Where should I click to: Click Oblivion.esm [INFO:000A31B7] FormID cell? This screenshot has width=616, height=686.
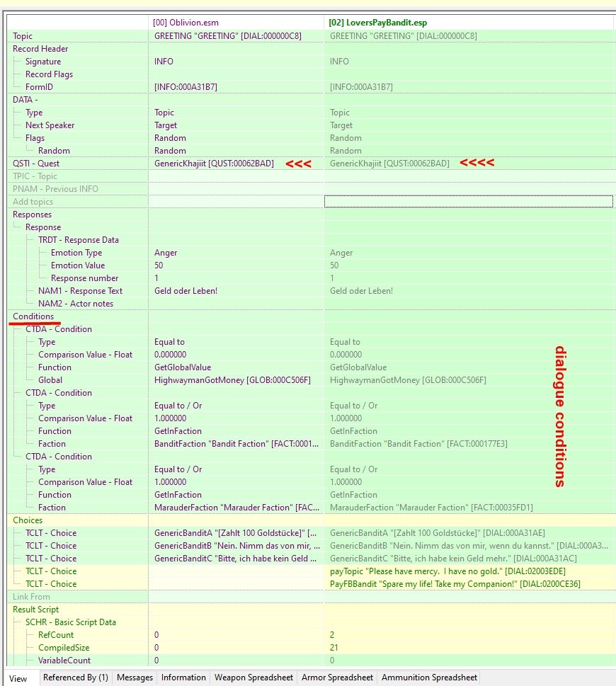coord(236,86)
